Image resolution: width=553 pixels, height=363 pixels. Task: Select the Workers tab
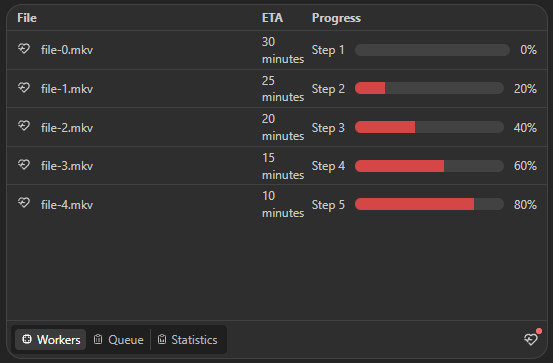[51, 340]
